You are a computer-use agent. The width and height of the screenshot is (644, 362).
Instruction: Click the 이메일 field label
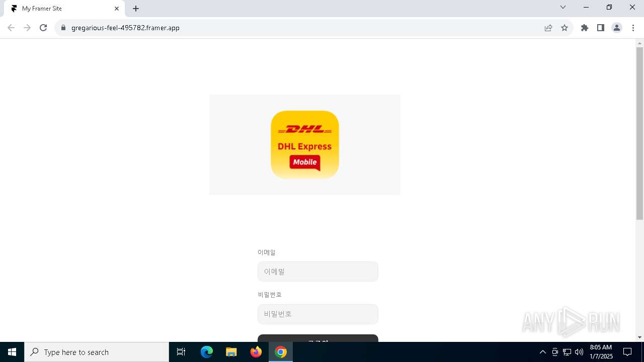point(267,252)
